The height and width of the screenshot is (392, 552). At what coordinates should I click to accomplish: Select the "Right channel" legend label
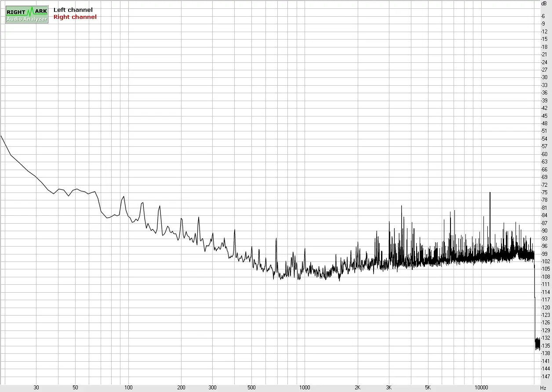point(75,17)
